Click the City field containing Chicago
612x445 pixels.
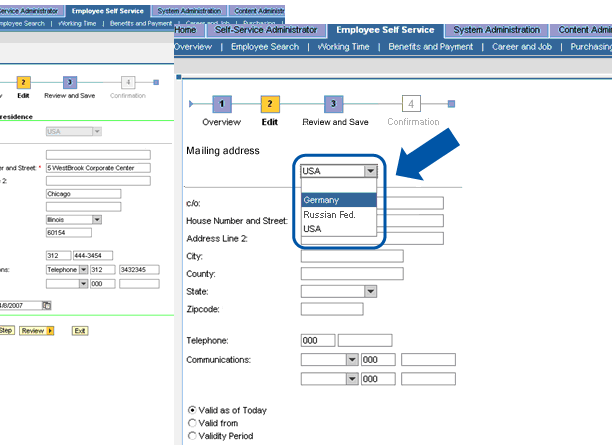(97, 194)
